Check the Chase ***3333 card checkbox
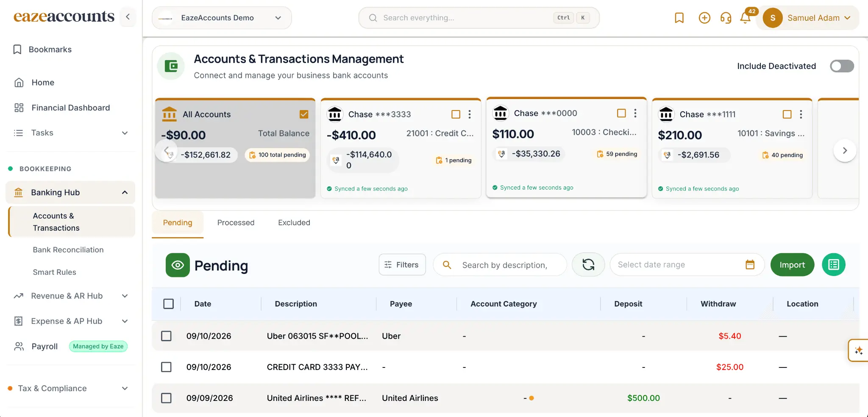The image size is (868, 417). 456,114
